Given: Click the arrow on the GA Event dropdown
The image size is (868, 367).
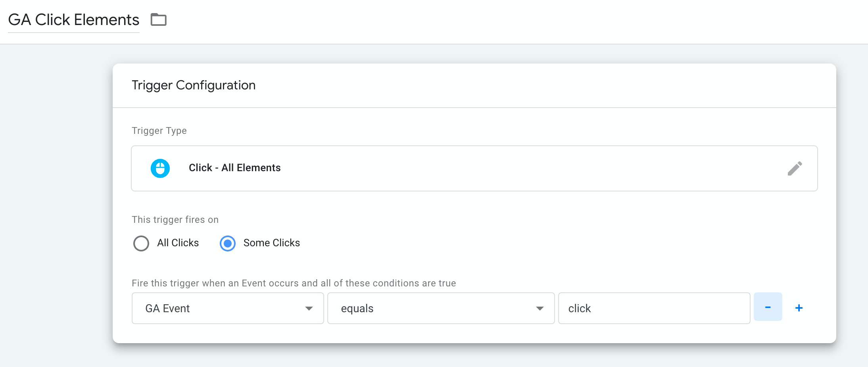Looking at the screenshot, I should point(309,309).
